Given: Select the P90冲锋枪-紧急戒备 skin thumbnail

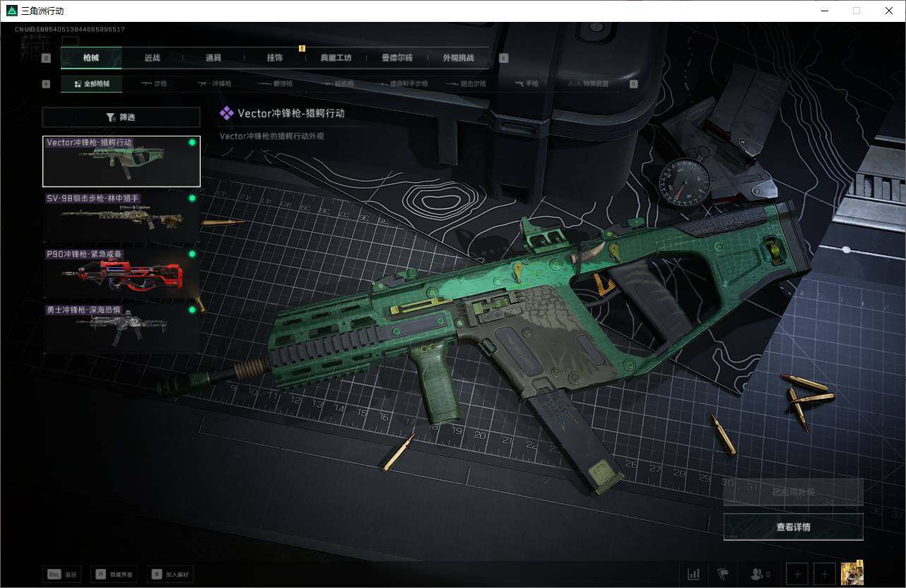Looking at the screenshot, I should coord(122,273).
